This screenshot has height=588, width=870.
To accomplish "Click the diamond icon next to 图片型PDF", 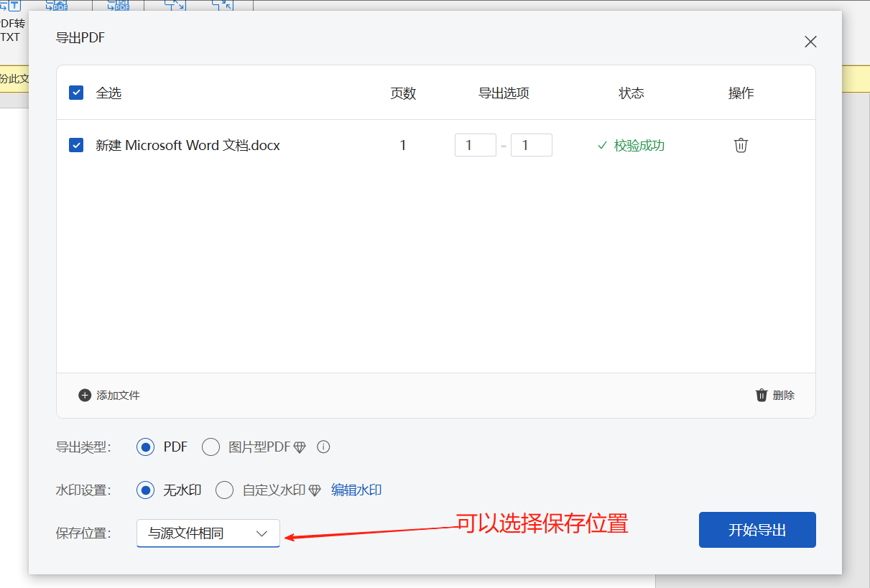I will pos(300,447).
